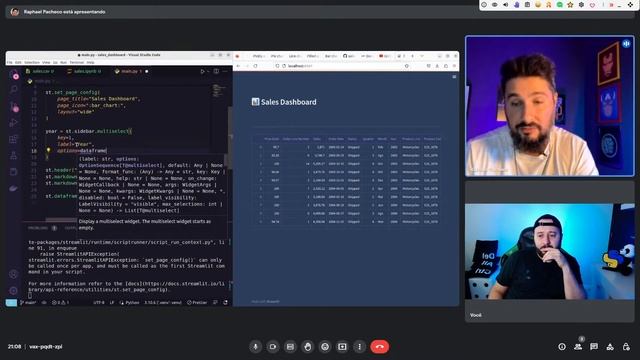Open more options three-dot menu in call toolbar
Viewport: 640px width, 360px height.
[x=360, y=347]
